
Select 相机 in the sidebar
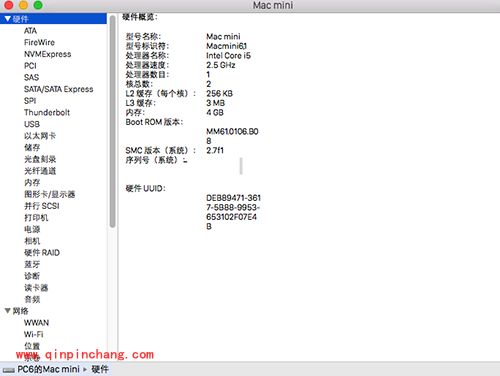[x=32, y=241]
